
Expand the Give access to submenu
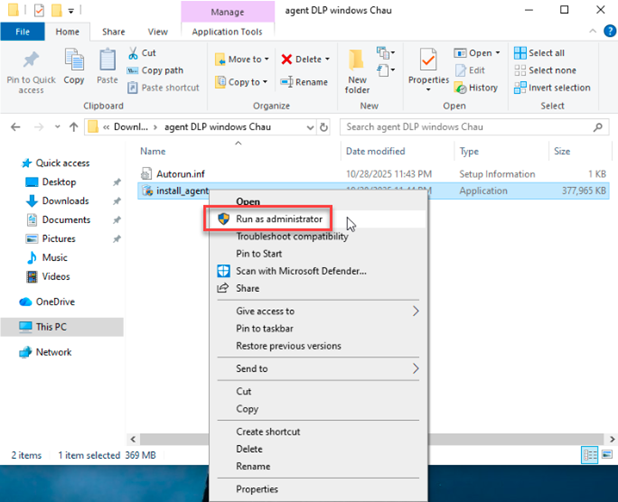[415, 311]
